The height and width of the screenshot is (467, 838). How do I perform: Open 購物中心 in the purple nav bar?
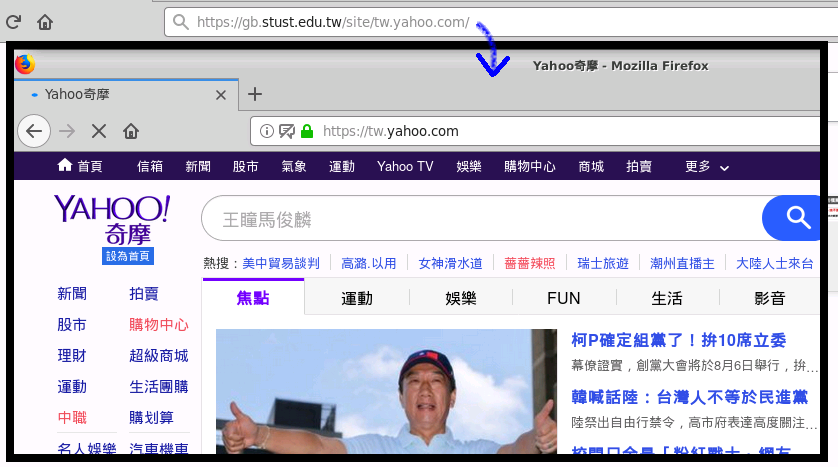coord(530,167)
